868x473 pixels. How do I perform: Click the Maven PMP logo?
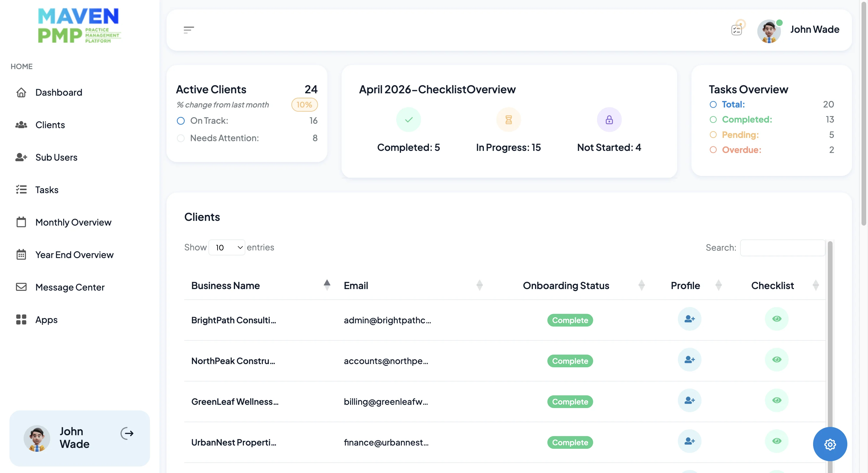click(x=79, y=26)
